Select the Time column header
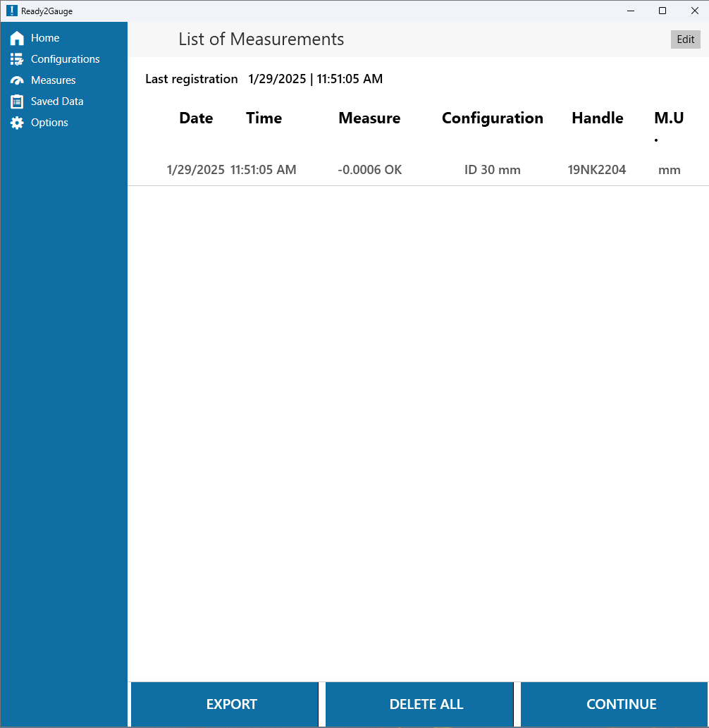 [x=264, y=118]
